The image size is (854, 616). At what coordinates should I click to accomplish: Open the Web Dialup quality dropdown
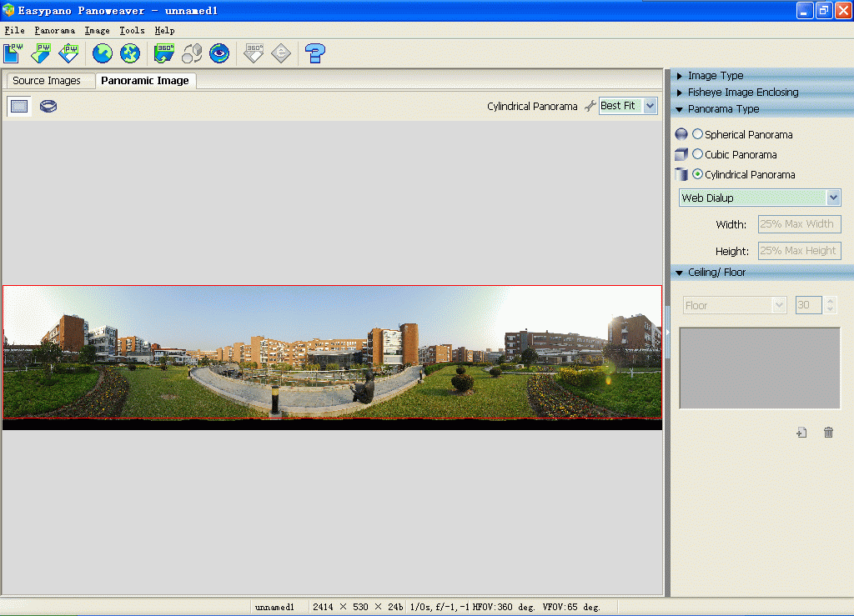pyautogui.click(x=833, y=198)
